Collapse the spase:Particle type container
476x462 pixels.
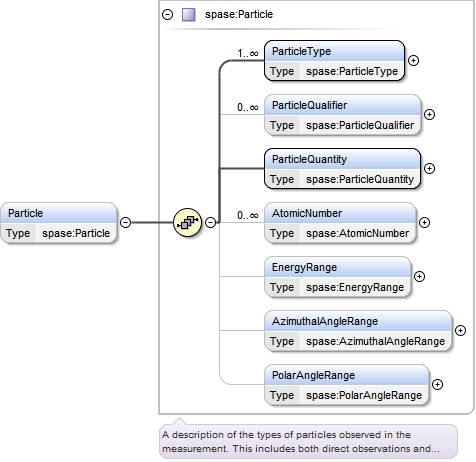[x=167, y=15]
